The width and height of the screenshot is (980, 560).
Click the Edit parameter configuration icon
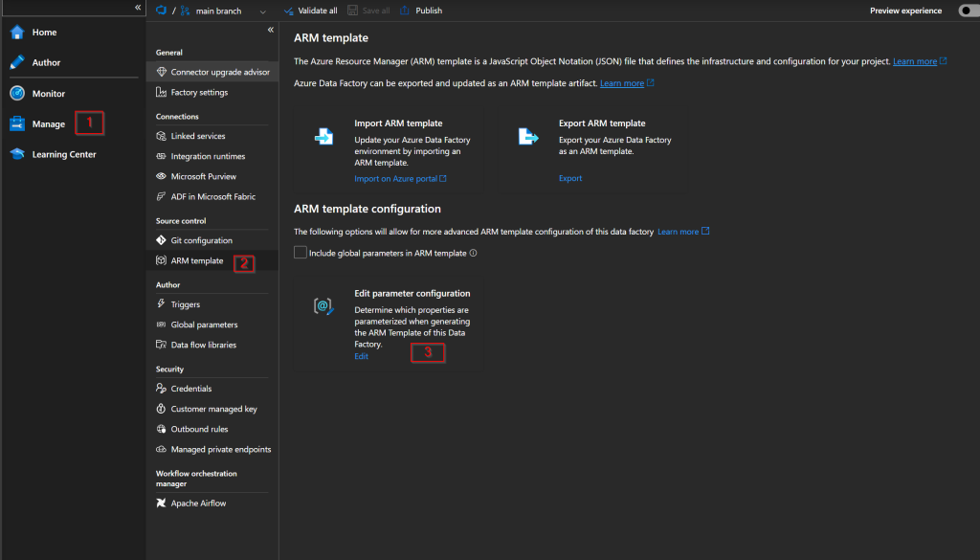323,306
